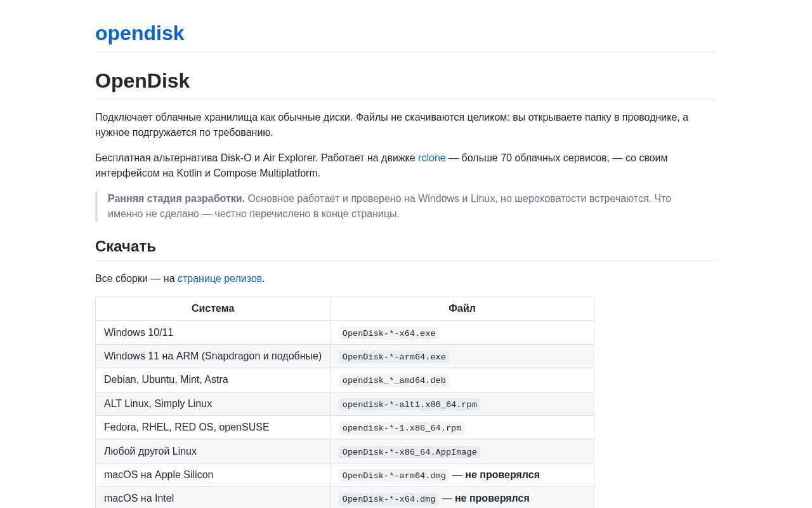This screenshot has height=508, width=812.
Task: Open the opendisk title link
Action: tap(140, 33)
